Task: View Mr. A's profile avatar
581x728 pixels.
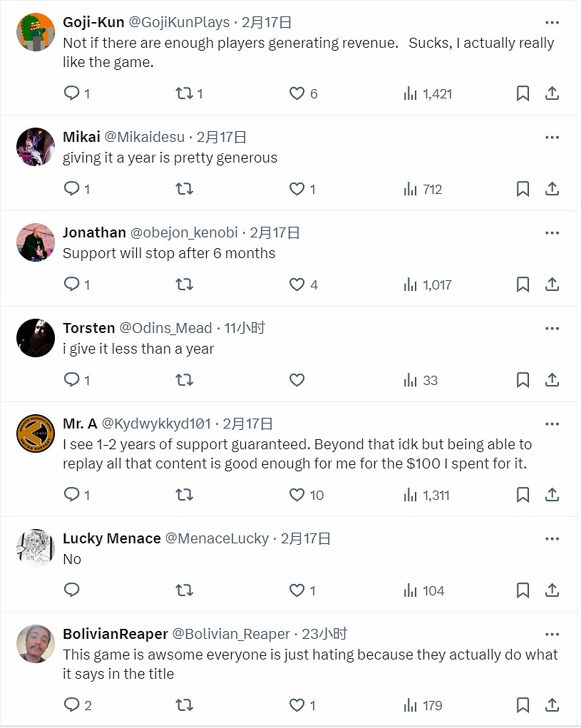Action: coord(36,434)
